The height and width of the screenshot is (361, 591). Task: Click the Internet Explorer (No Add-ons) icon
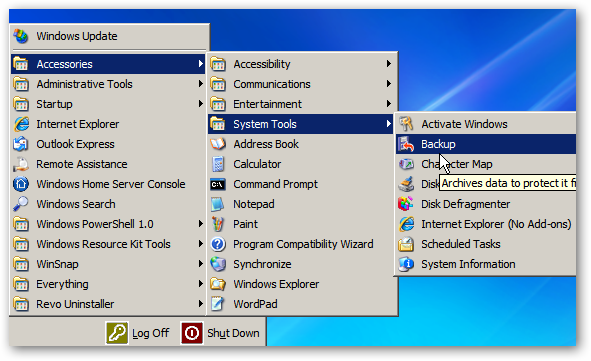(x=406, y=224)
